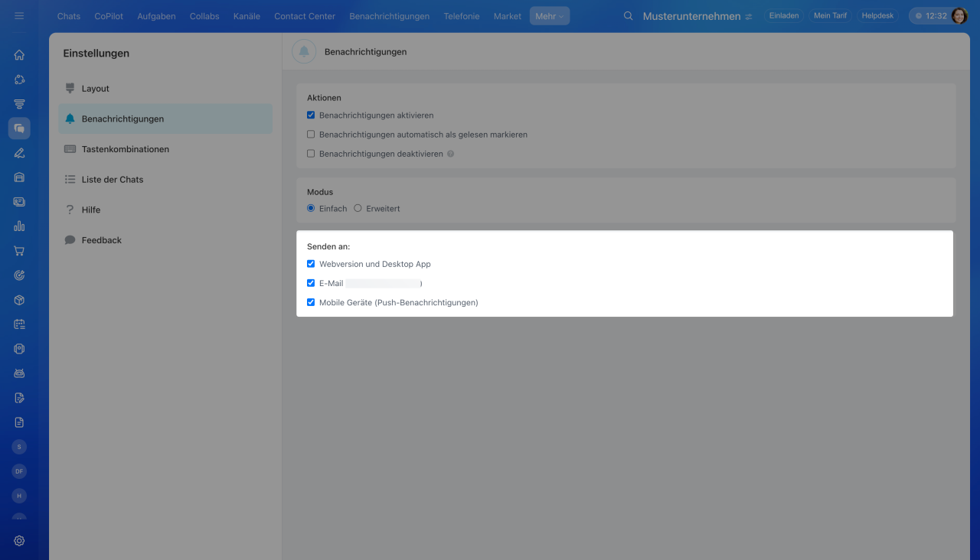Open the CoPilot tab
Screen dimensions: 980x560
point(109,16)
